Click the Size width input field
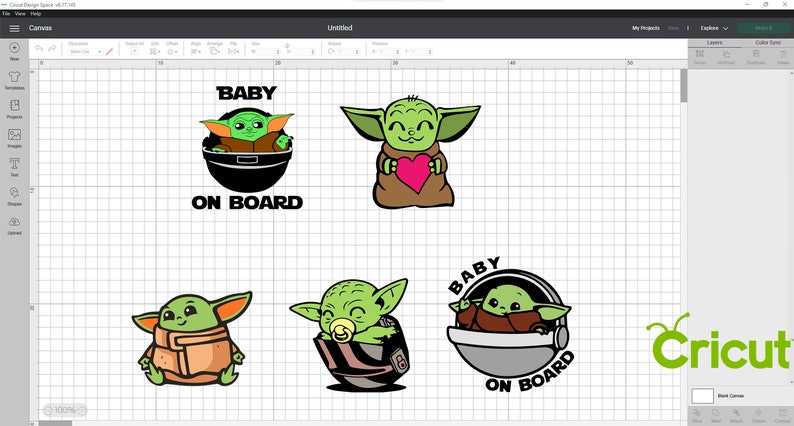The height and width of the screenshot is (426, 794). (266, 52)
